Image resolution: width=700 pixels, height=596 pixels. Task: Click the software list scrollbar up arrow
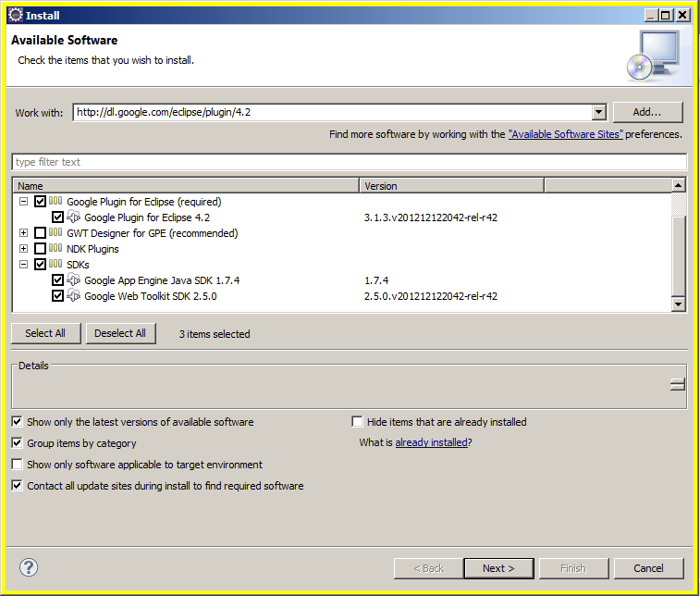[x=678, y=185]
